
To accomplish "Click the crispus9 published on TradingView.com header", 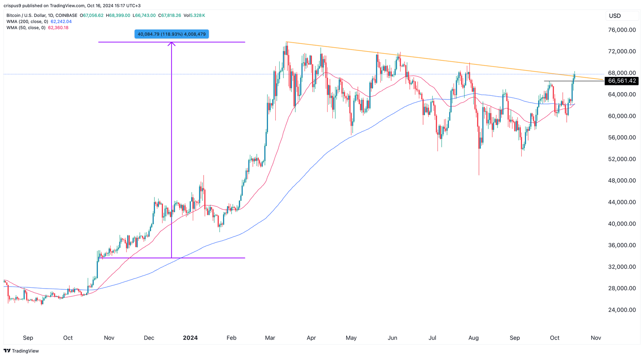I will pos(72,6).
